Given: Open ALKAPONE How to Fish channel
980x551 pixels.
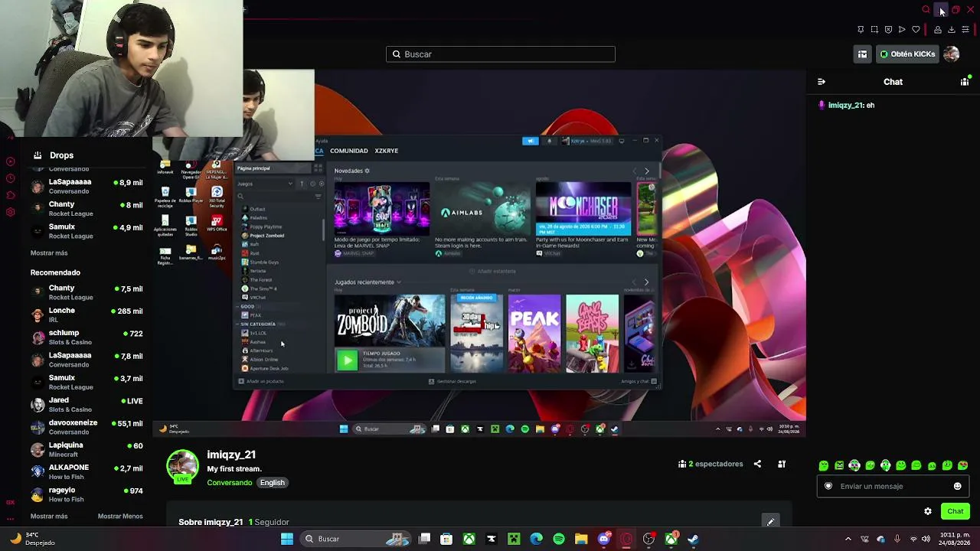Looking at the screenshot, I should coord(87,471).
